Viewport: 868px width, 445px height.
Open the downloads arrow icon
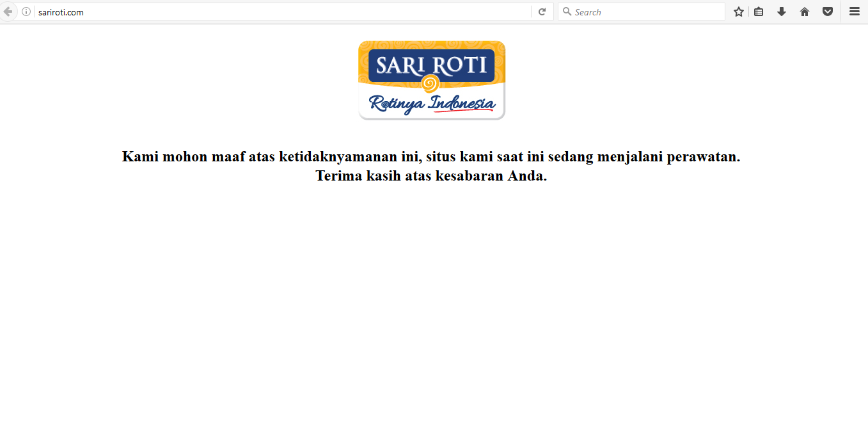click(782, 12)
